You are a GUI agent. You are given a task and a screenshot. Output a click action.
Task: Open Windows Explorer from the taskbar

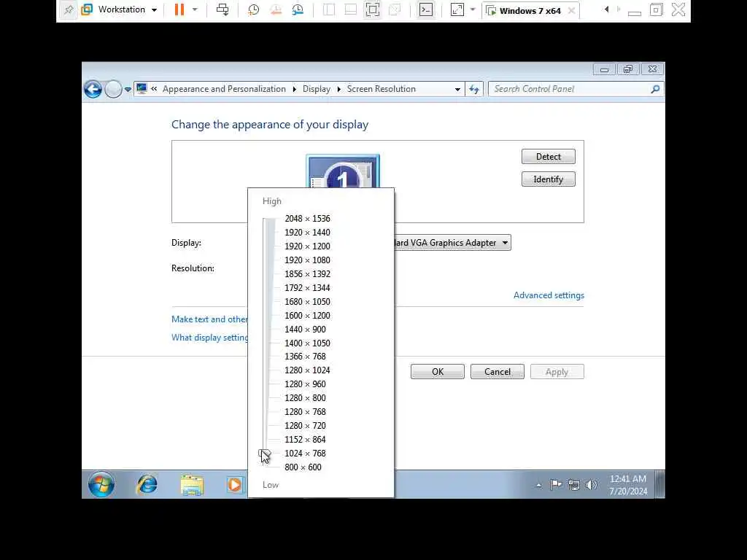point(192,485)
